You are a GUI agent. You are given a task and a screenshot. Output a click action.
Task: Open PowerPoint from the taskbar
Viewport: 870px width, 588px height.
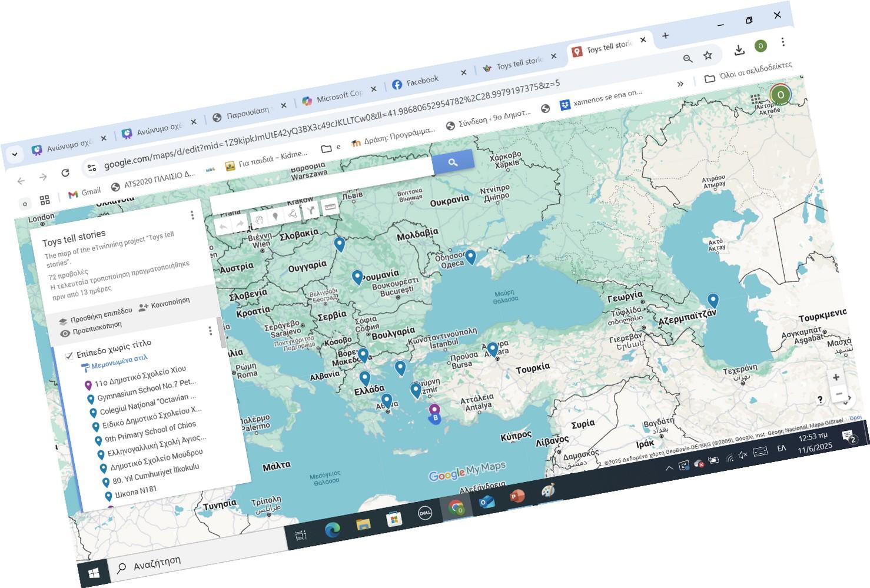(517, 497)
